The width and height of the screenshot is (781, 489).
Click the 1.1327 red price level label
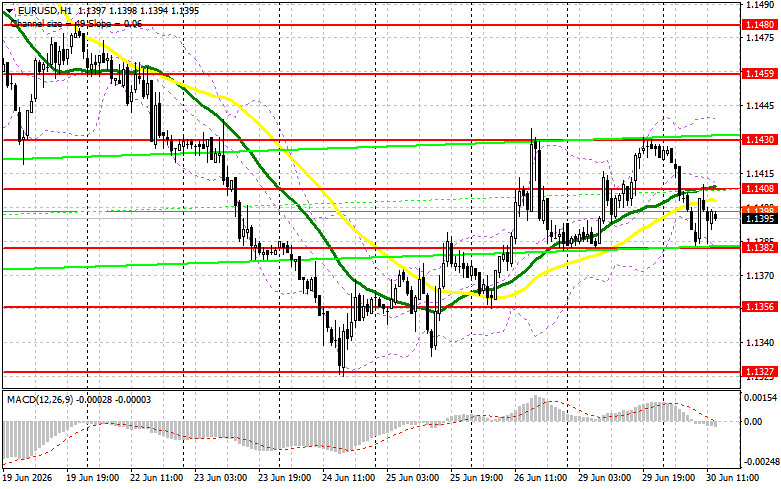pyautogui.click(x=760, y=371)
